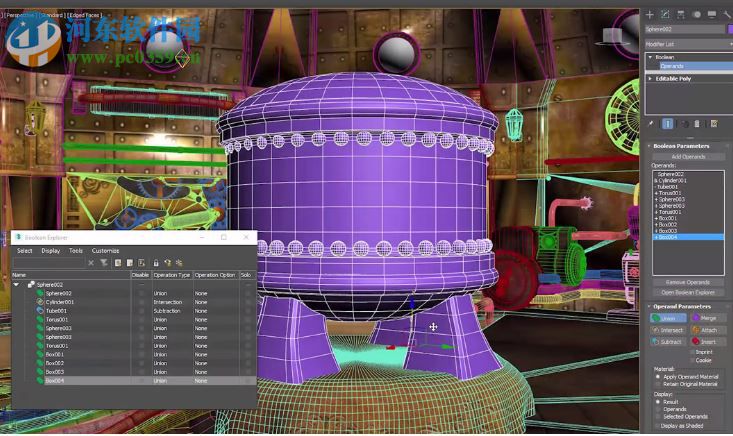Image resolution: width=733 pixels, height=436 pixels.
Task: Open the Utilities wrench panel icon
Action: pyautogui.click(x=727, y=15)
